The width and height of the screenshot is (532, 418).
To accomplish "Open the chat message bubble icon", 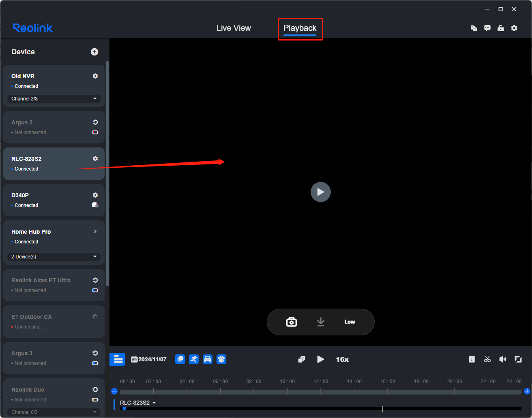I will point(487,28).
